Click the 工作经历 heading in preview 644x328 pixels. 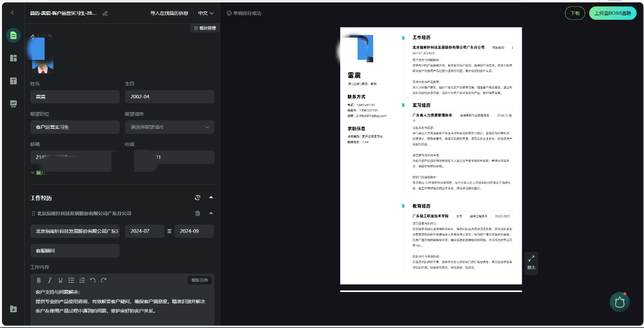pos(421,38)
